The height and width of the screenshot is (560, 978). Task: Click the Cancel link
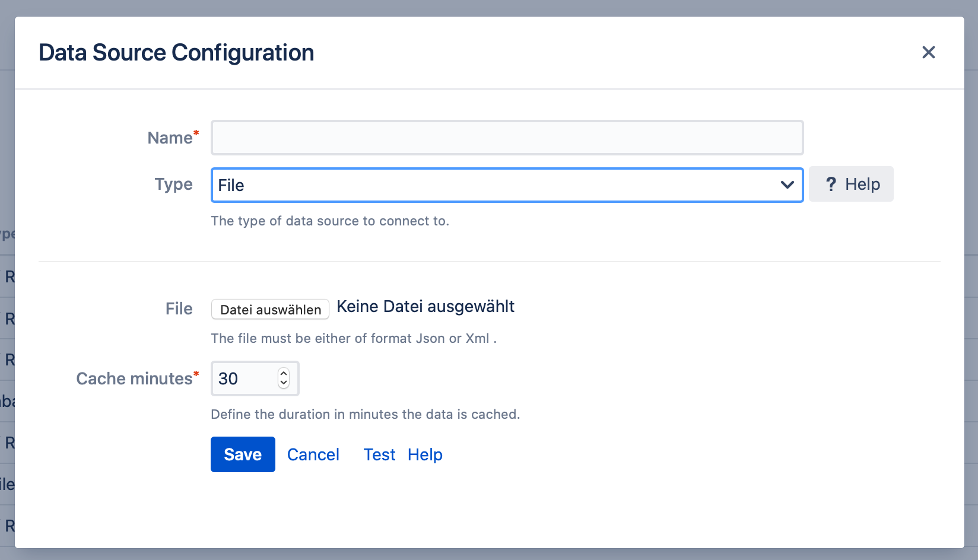coord(313,454)
